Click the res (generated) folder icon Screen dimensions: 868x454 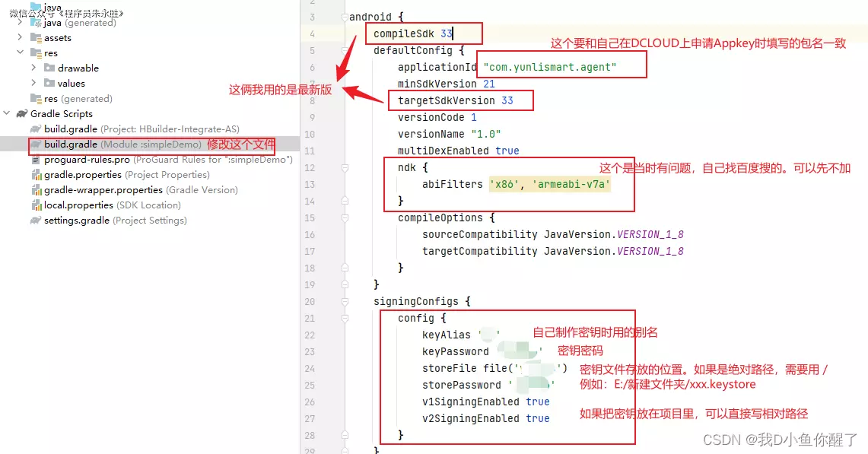[x=36, y=99]
